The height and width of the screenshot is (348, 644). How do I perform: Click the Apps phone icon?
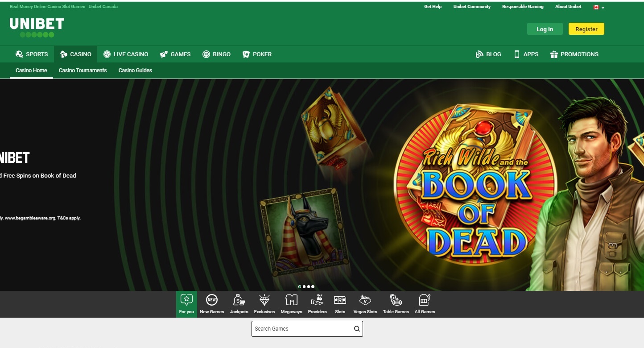coord(517,54)
